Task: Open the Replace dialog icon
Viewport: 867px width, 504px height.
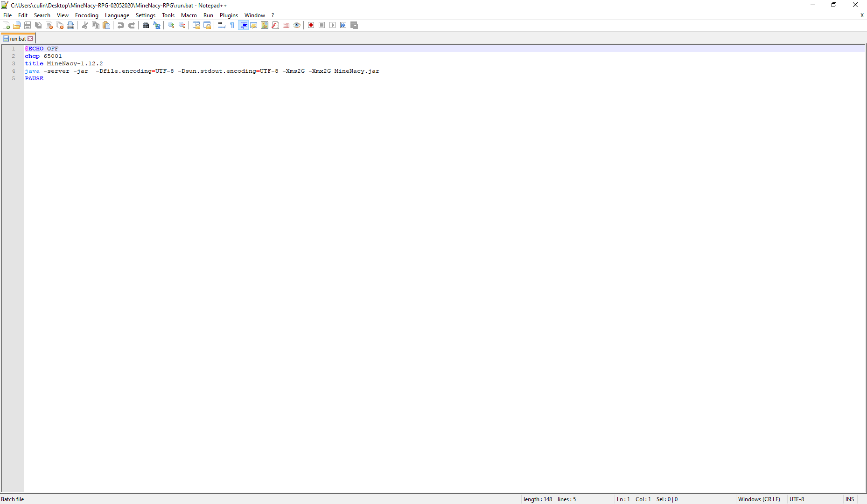Action: pos(157,25)
